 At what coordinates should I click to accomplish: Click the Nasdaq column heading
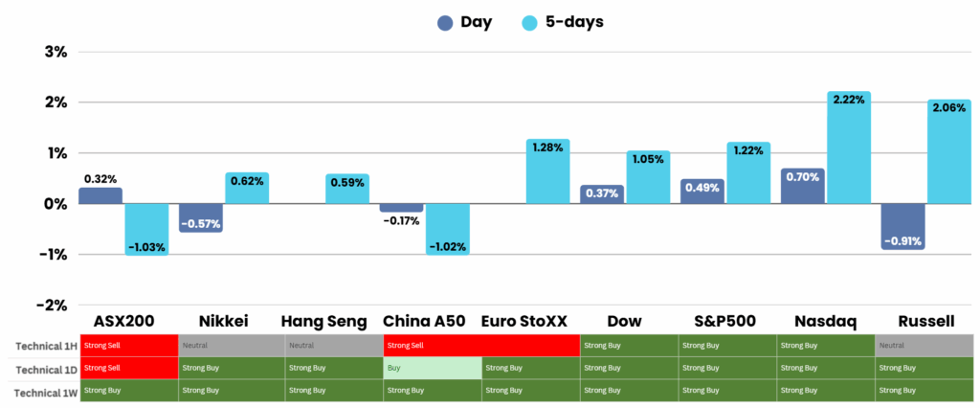coord(825,321)
